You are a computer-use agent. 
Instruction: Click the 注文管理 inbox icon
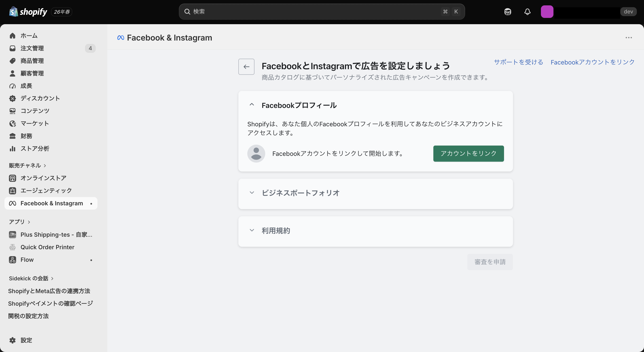(x=13, y=48)
